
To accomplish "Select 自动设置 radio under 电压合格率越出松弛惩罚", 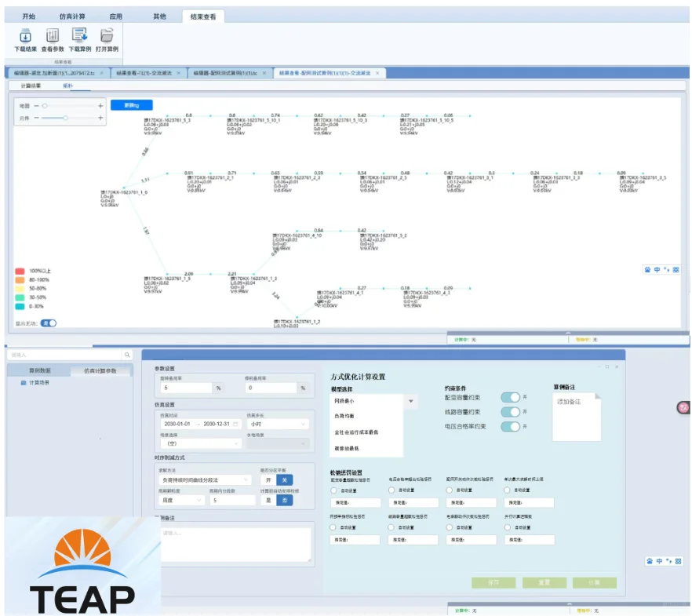I will pos(392,490).
